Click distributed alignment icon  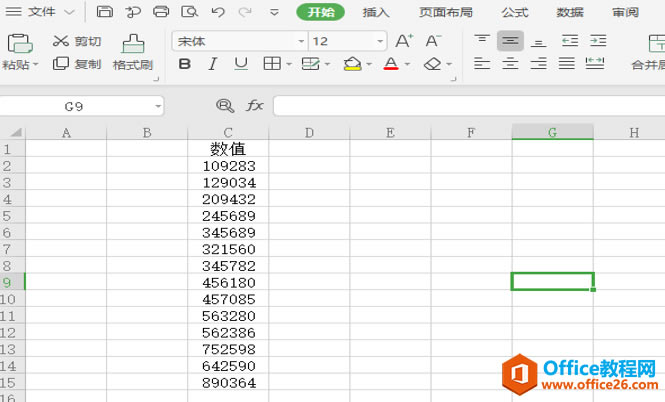pyautogui.click(x=595, y=64)
